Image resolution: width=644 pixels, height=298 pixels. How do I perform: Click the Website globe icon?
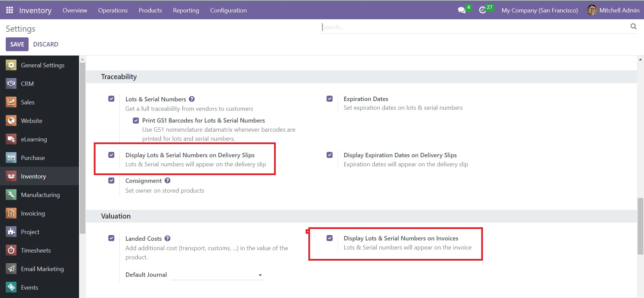pos(11,121)
